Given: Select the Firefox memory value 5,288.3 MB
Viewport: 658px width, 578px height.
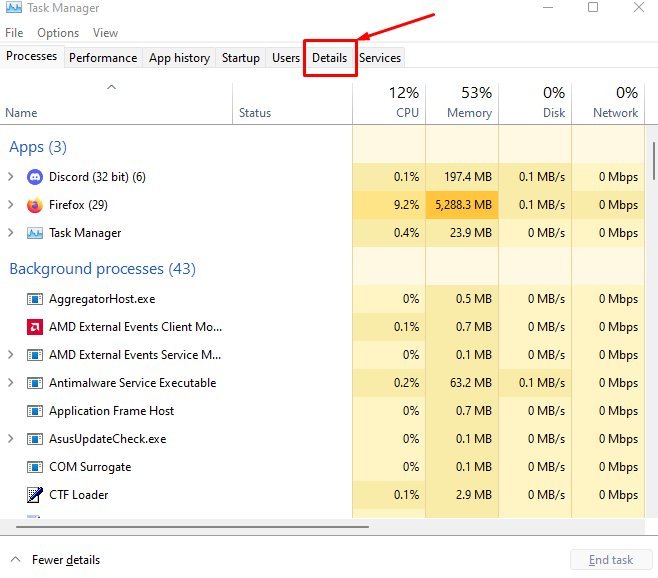Looking at the screenshot, I should click(x=463, y=205).
